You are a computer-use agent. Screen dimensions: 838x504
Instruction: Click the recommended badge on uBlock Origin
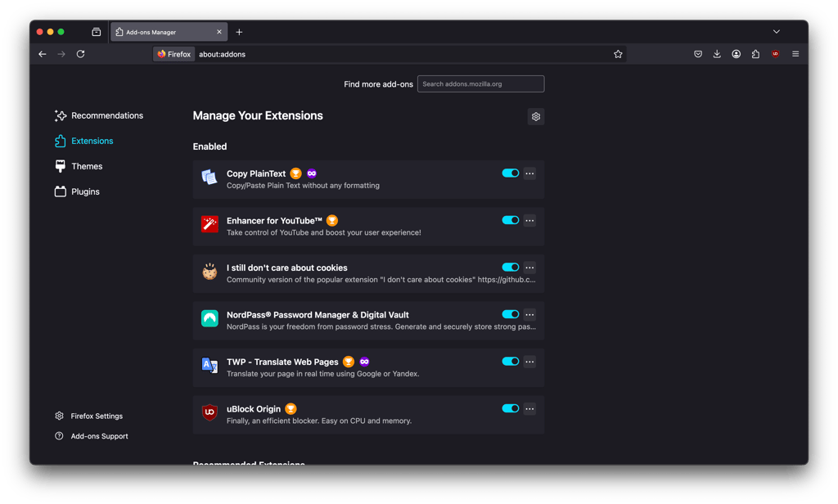(x=291, y=408)
